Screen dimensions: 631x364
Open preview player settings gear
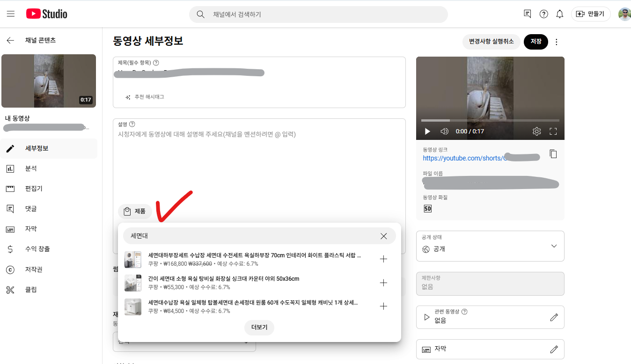point(537,131)
